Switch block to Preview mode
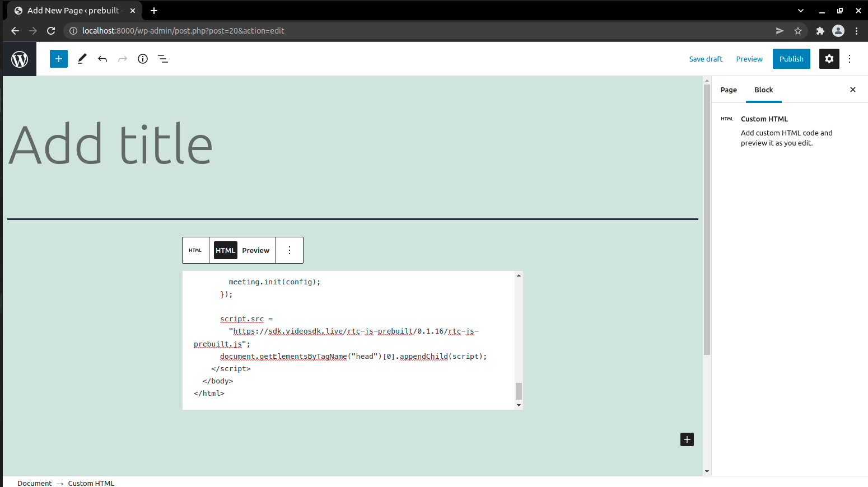868x487 pixels. [x=255, y=250]
